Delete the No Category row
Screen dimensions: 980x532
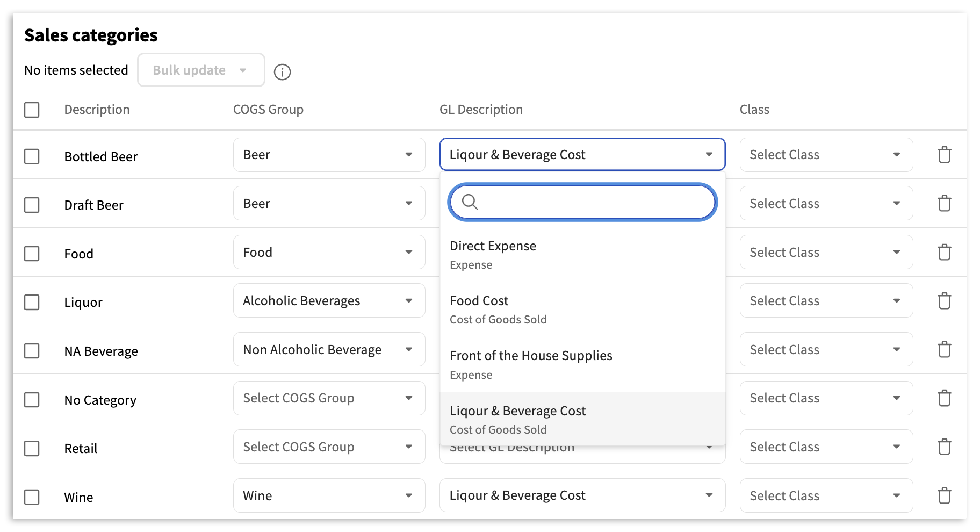pos(944,398)
